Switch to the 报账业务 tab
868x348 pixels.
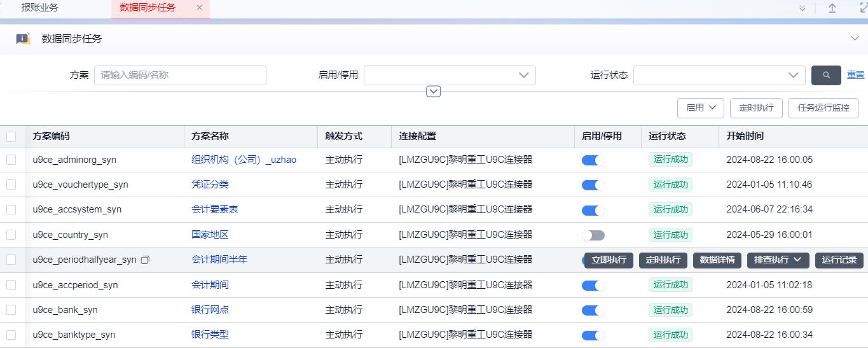coord(39,8)
